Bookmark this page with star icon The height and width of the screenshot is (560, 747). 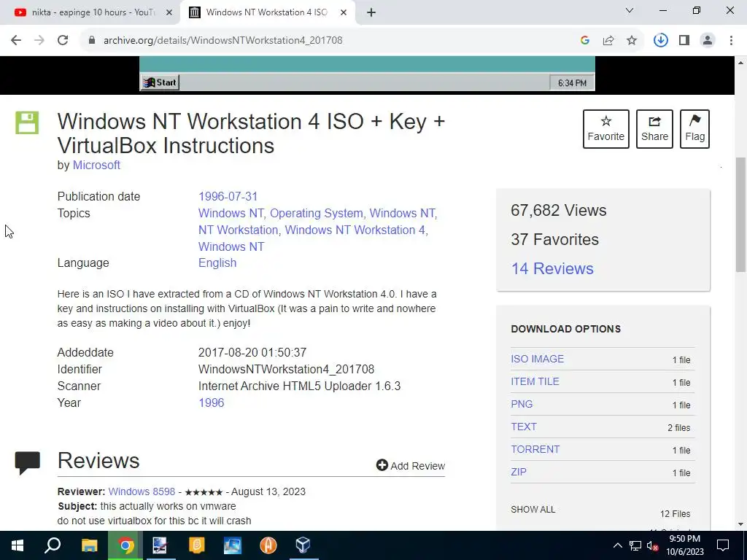(632, 41)
